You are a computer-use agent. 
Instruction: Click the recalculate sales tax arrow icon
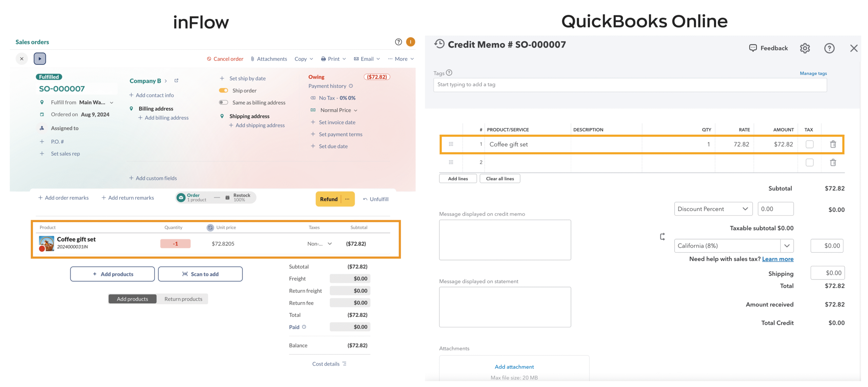pos(662,237)
